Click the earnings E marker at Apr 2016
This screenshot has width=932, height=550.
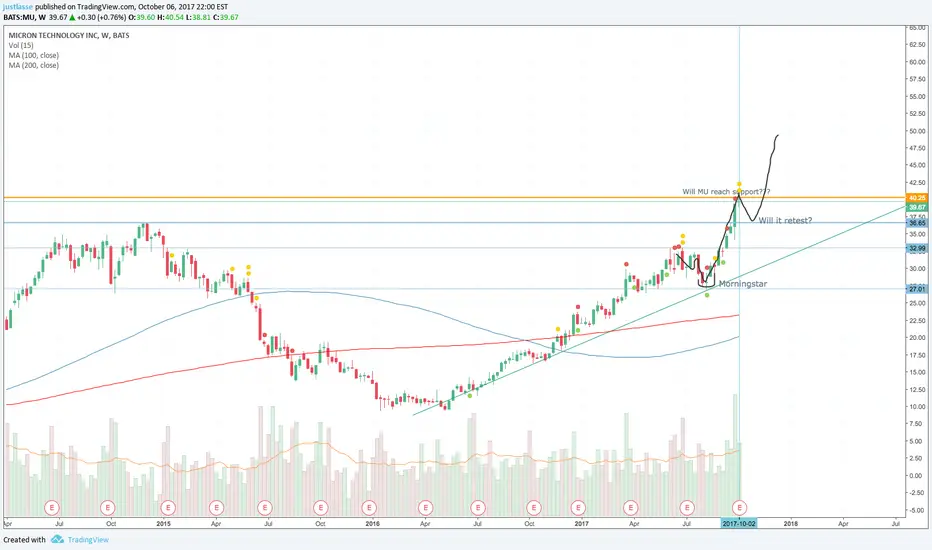425,508
